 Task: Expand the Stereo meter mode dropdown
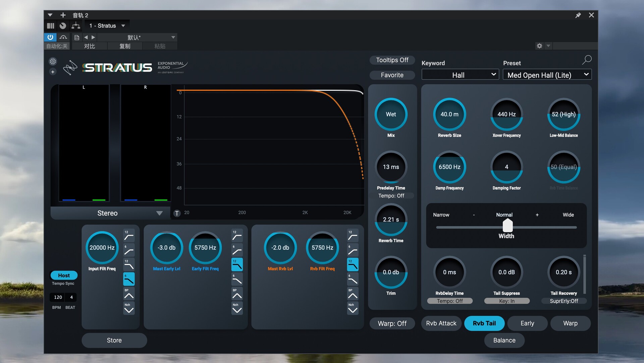(x=110, y=213)
